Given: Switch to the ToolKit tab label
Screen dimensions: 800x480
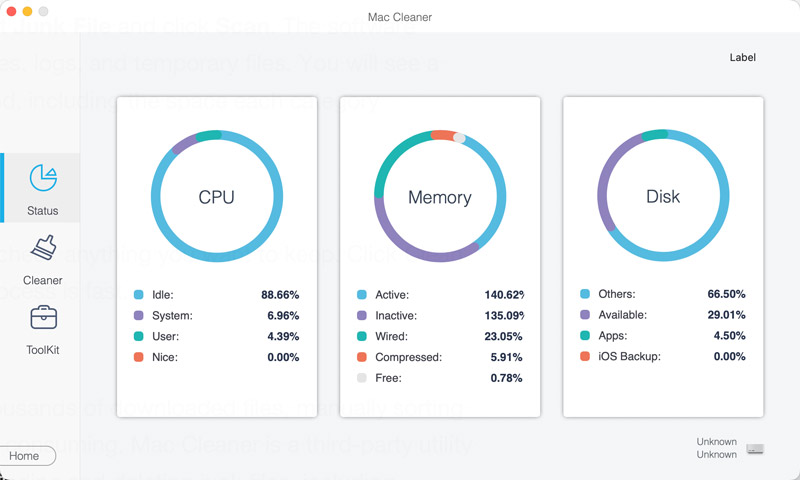Looking at the screenshot, I should [x=43, y=350].
